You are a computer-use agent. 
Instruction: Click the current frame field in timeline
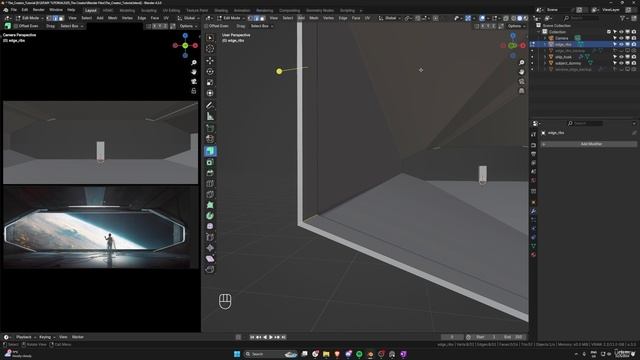point(452,337)
